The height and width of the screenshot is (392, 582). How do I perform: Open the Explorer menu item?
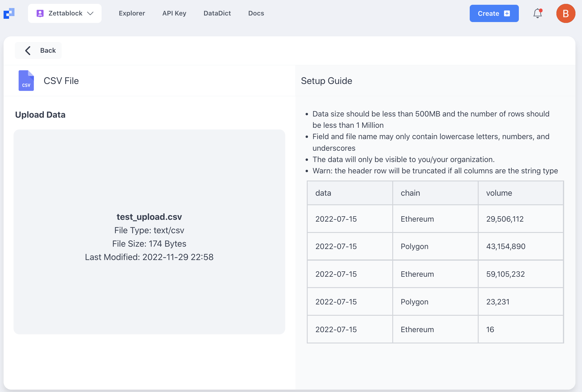click(x=132, y=13)
